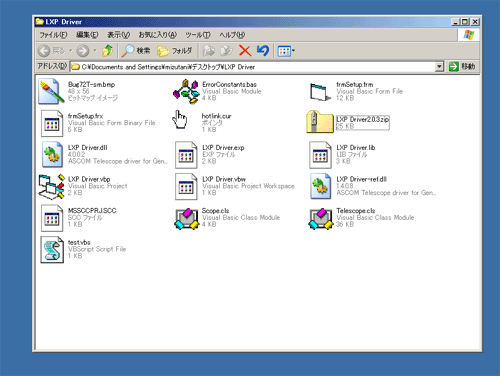
Task: Click the LXP Driver title bar folder icon
Action: (x=40, y=22)
